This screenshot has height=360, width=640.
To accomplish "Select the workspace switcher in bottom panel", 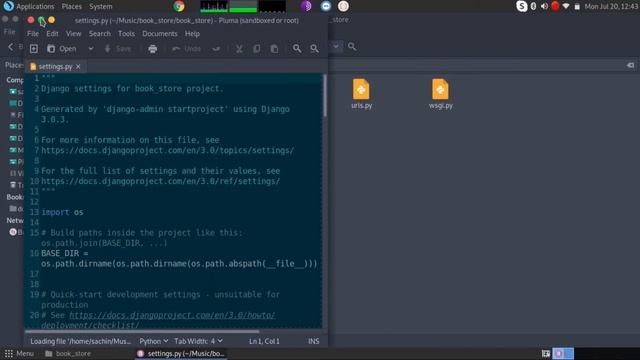I will pyautogui.click(x=563, y=353).
